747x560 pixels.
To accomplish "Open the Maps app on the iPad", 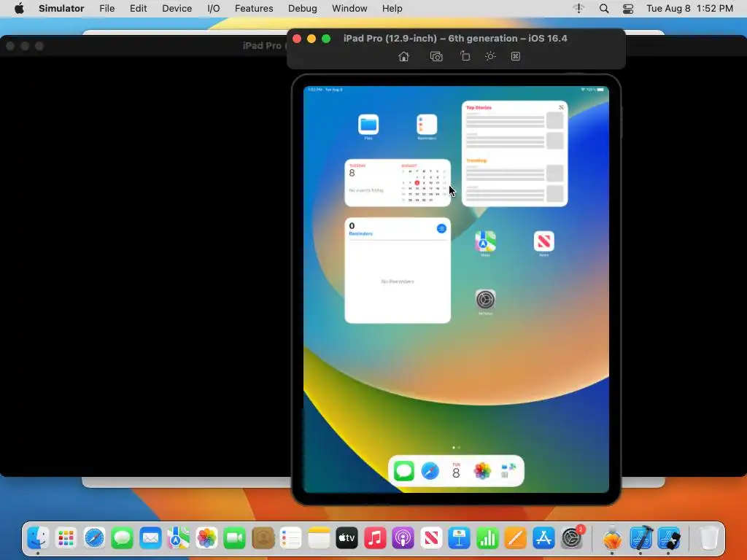I will [485, 241].
